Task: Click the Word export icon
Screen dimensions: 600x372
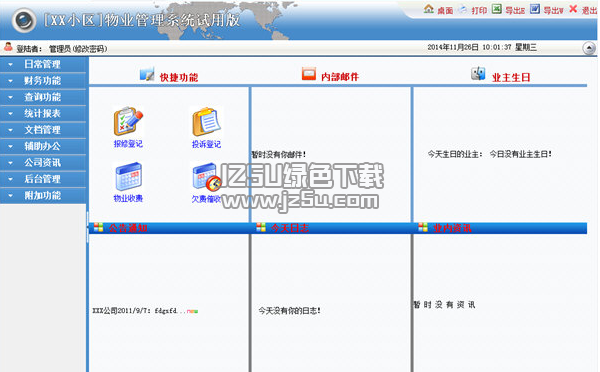Action: click(x=535, y=8)
